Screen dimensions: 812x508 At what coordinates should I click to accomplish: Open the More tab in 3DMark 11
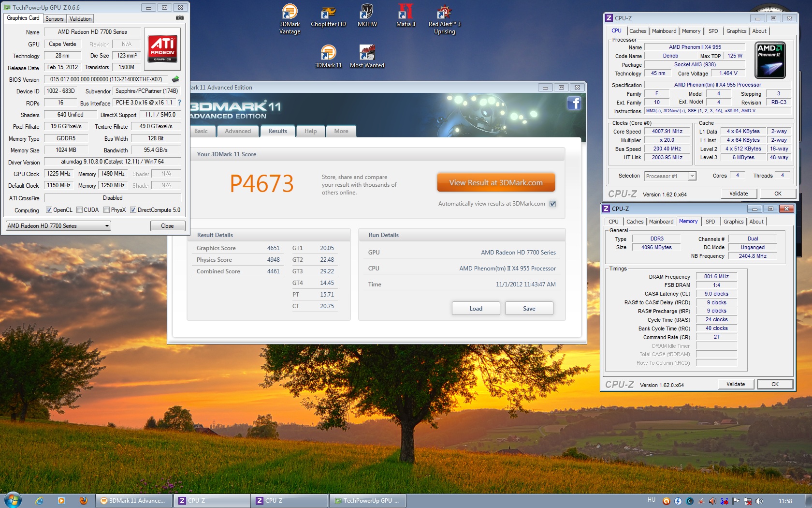341,131
